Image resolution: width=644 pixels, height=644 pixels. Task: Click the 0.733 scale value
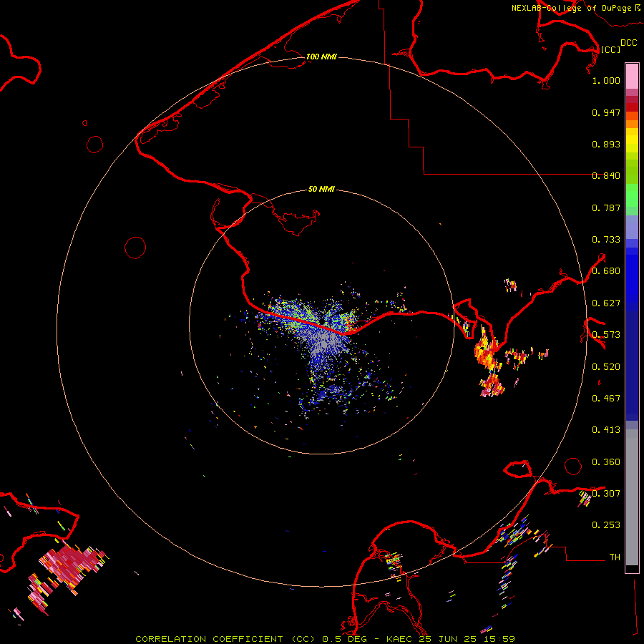coord(606,240)
